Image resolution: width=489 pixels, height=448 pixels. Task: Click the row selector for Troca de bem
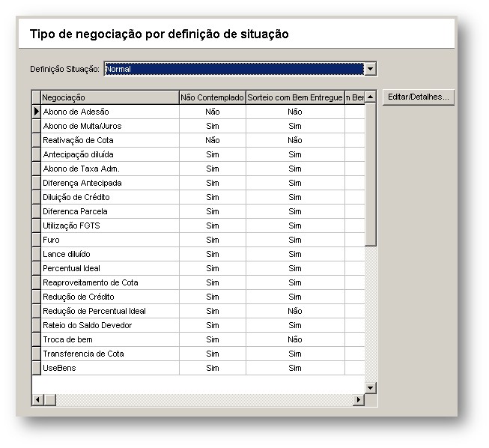click(37, 339)
